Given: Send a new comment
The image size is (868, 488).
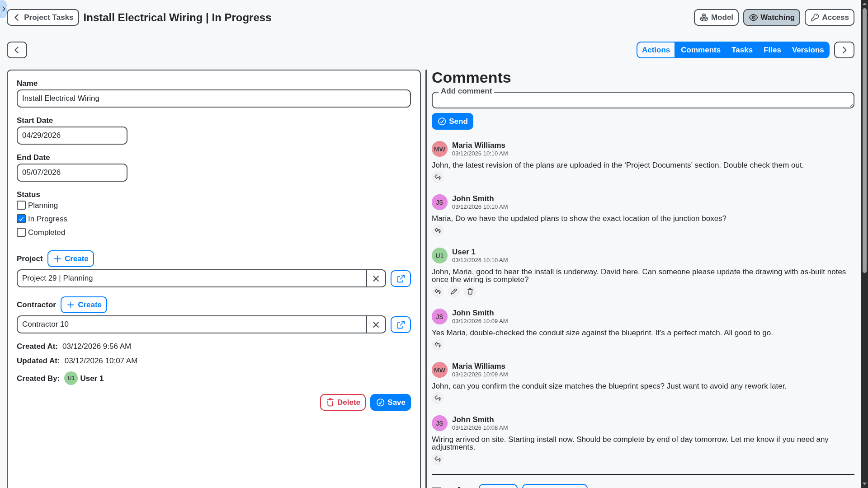Looking at the screenshot, I should coord(452,121).
